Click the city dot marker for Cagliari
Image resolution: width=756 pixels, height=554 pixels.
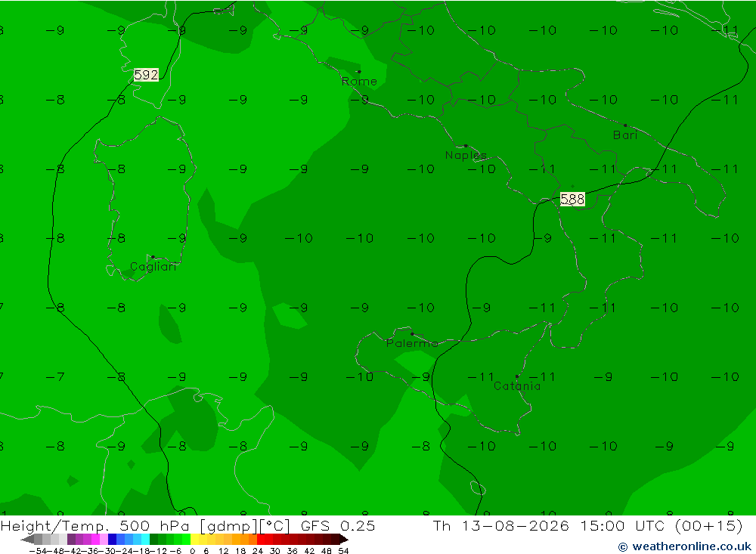[153, 257]
